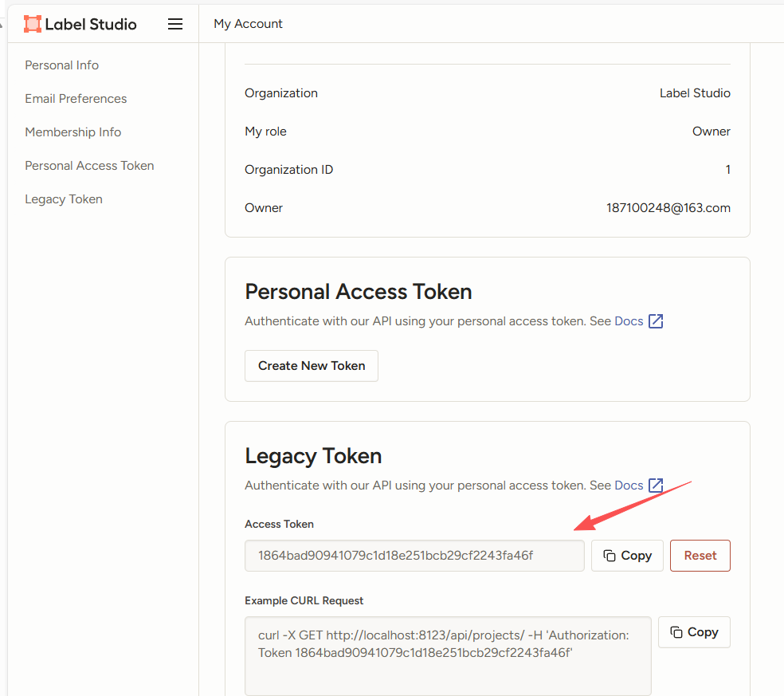Open Email Preferences in sidebar
Viewport: 784px width, 696px height.
pos(76,99)
